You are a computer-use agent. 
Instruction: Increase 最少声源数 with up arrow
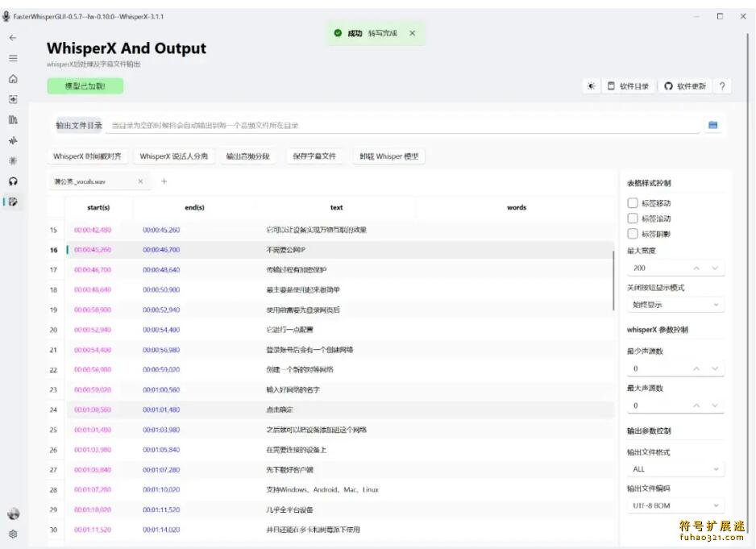click(x=696, y=368)
